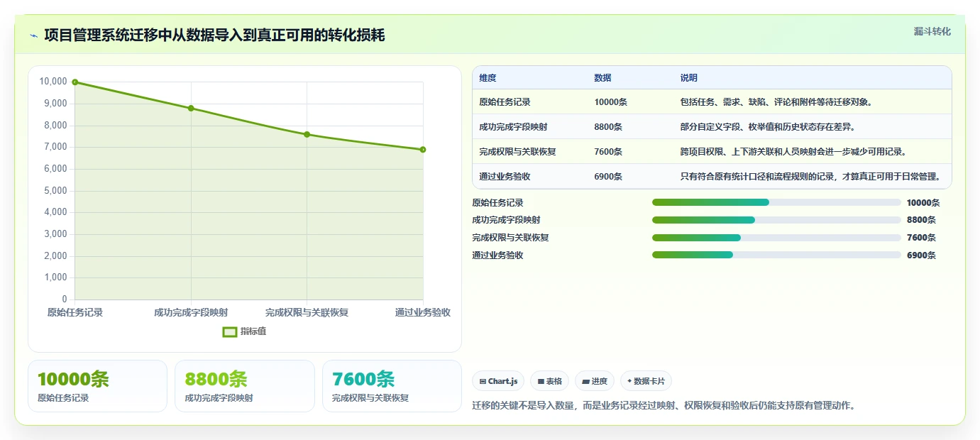Click the 7600条 stat card

392,386
